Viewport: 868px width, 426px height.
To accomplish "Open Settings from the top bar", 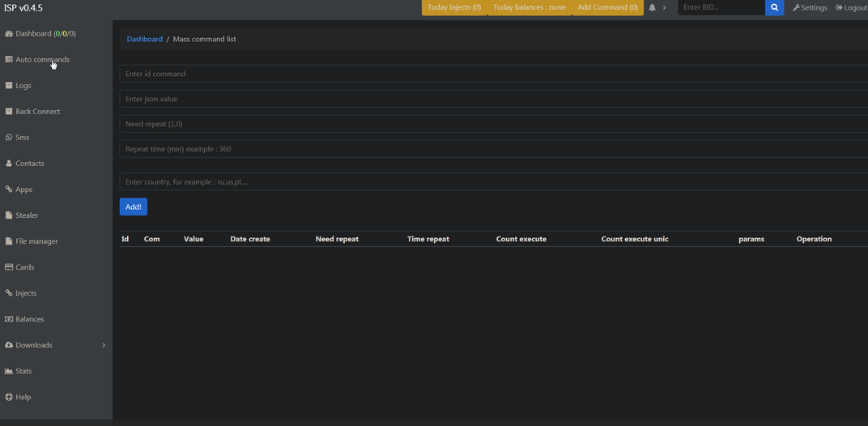I will 810,8.
